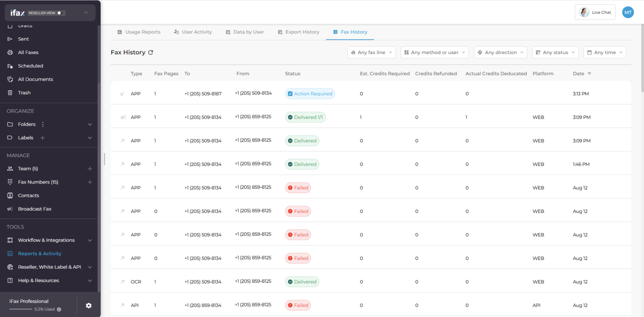Click the Workflow & Integrations icon

10,240
